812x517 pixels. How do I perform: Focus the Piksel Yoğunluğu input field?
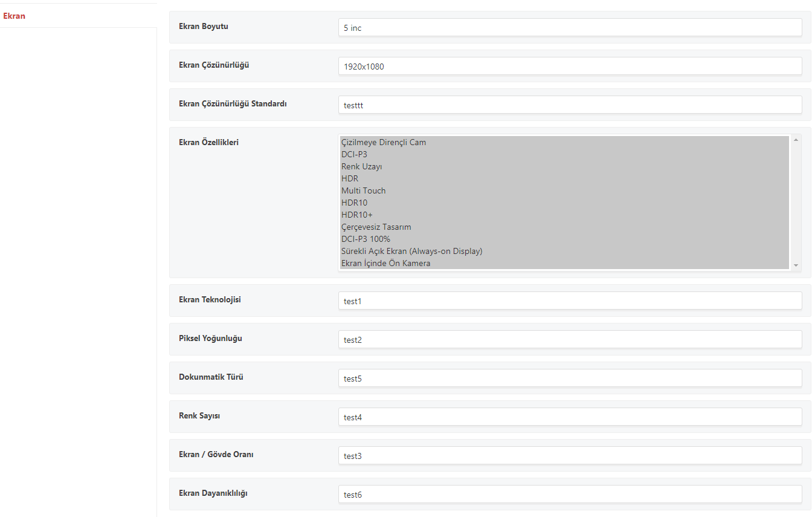tap(570, 339)
